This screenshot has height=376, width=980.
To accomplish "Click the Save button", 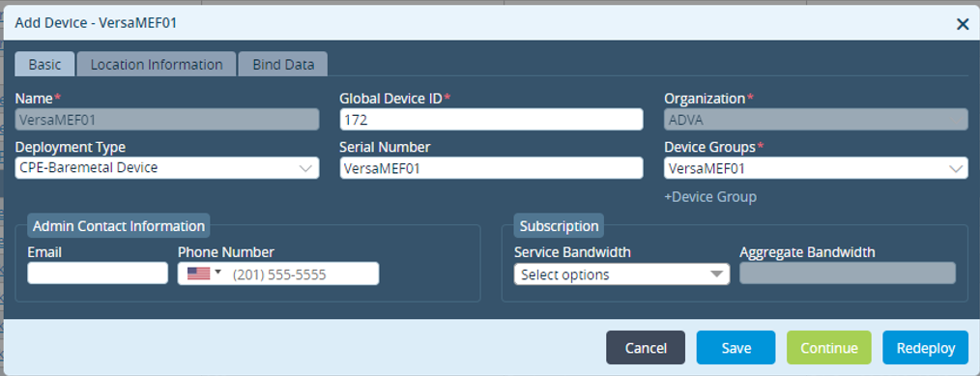I will (735, 348).
